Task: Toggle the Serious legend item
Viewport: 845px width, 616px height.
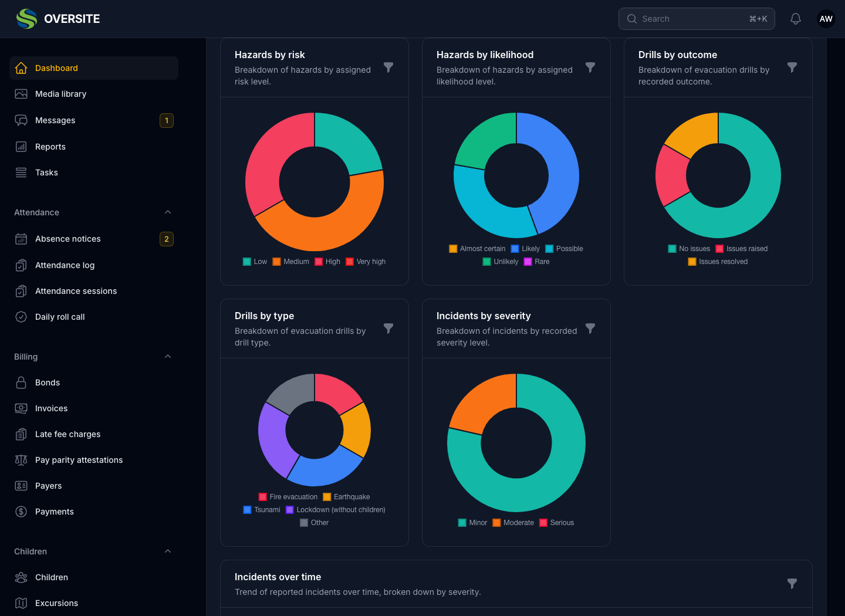Action: click(x=557, y=523)
